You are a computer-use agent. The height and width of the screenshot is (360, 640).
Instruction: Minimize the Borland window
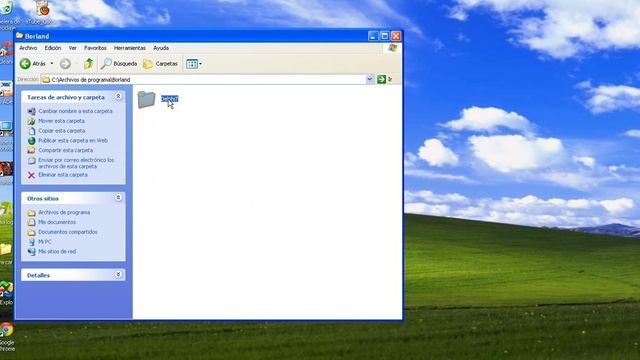pos(373,36)
